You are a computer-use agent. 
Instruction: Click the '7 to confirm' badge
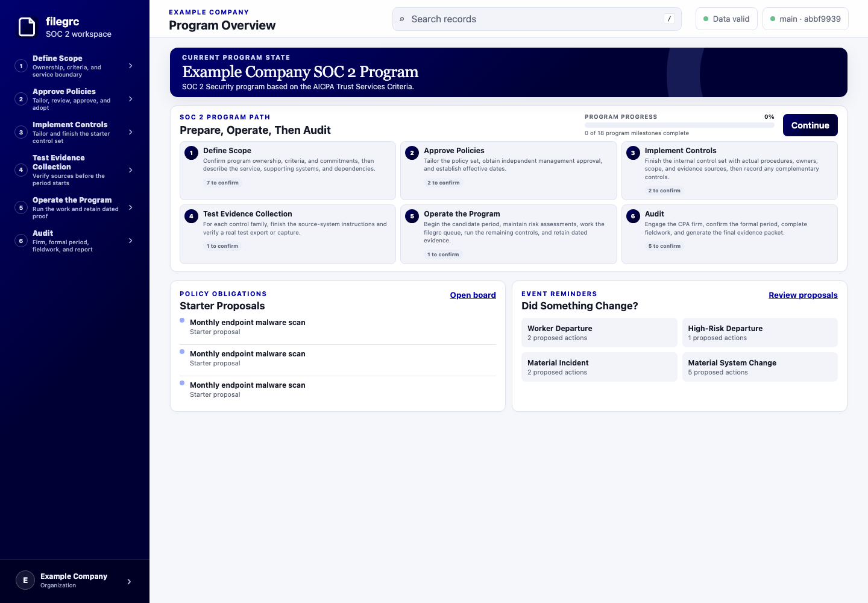click(x=222, y=183)
